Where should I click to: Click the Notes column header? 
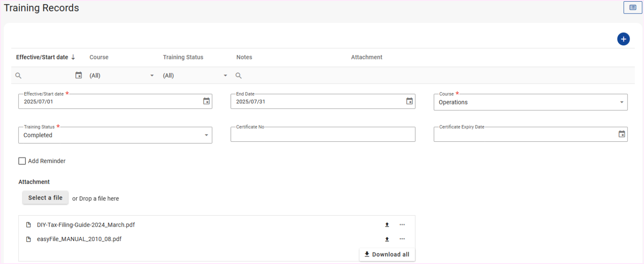[x=244, y=57]
